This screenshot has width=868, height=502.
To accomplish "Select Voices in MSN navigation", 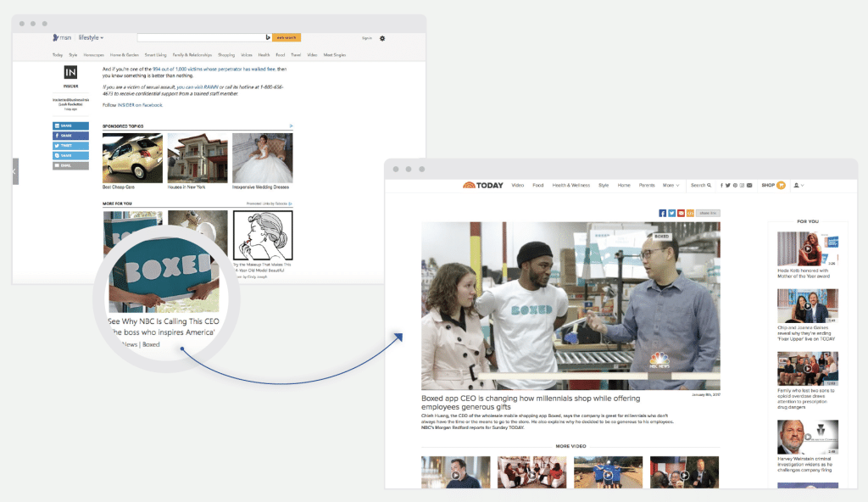I will click(247, 55).
